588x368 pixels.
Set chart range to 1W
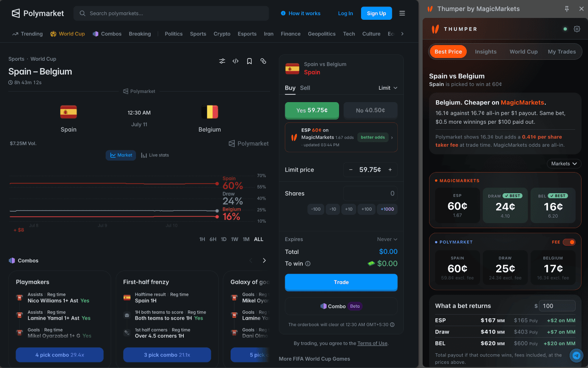pos(234,239)
